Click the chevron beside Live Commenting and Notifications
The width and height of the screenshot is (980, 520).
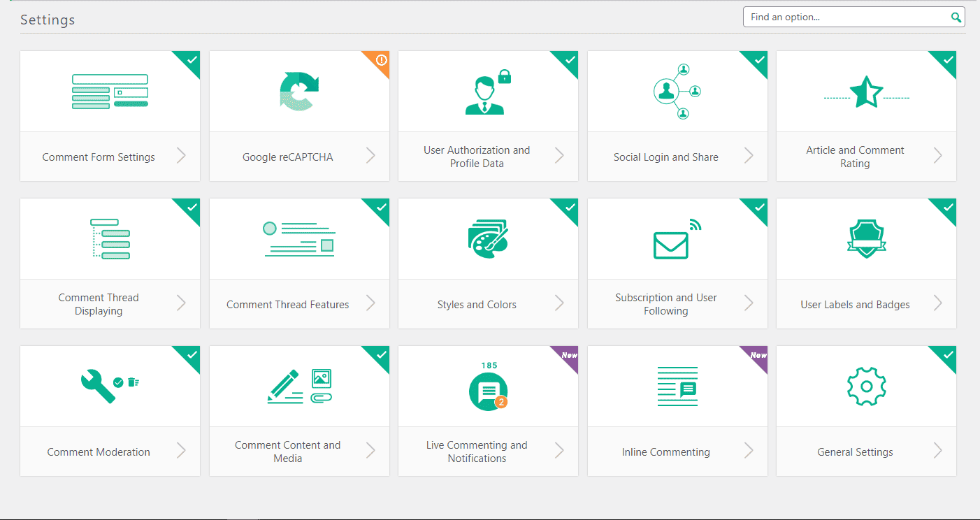click(x=559, y=450)
